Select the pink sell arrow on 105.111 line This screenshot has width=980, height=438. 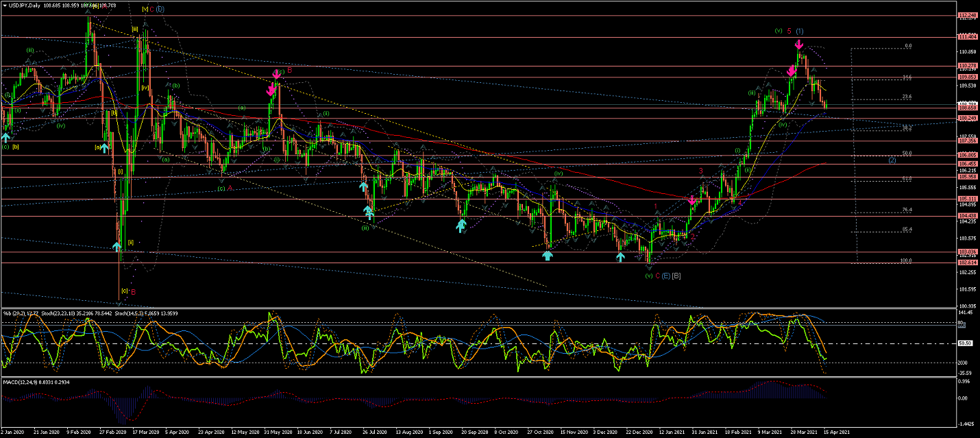click(x=692, y=201)
